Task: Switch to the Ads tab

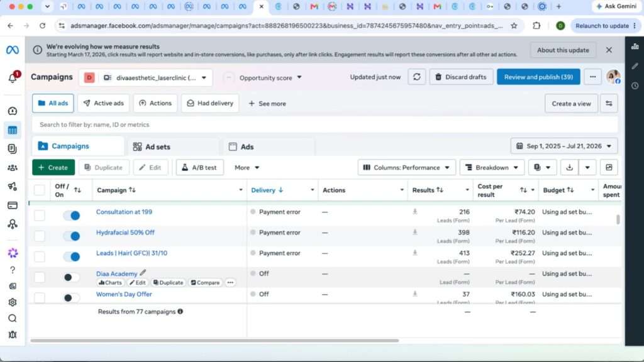Action: point(269,146)
